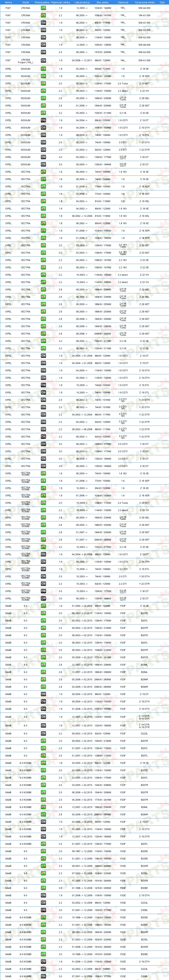Click diesel ON icon in Vectra Kombi Y 30 DT row
This screenshot has width=169, height=980.
coord(43,591)
